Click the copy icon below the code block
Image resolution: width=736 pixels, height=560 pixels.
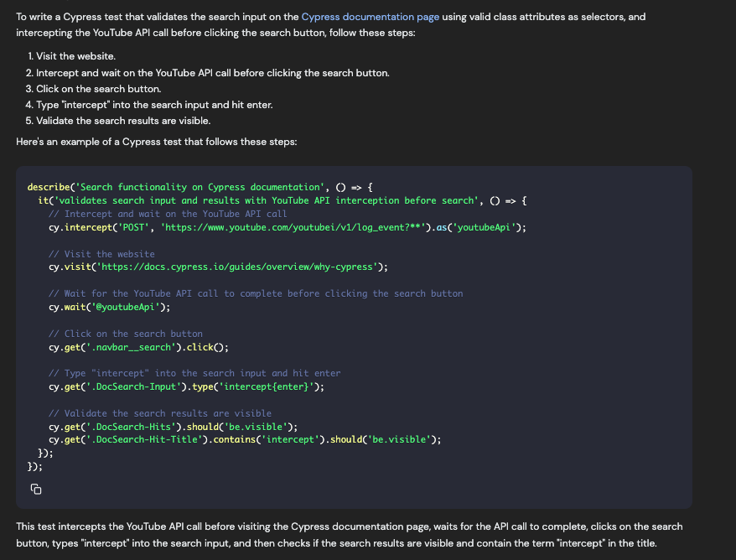point(35,489)
